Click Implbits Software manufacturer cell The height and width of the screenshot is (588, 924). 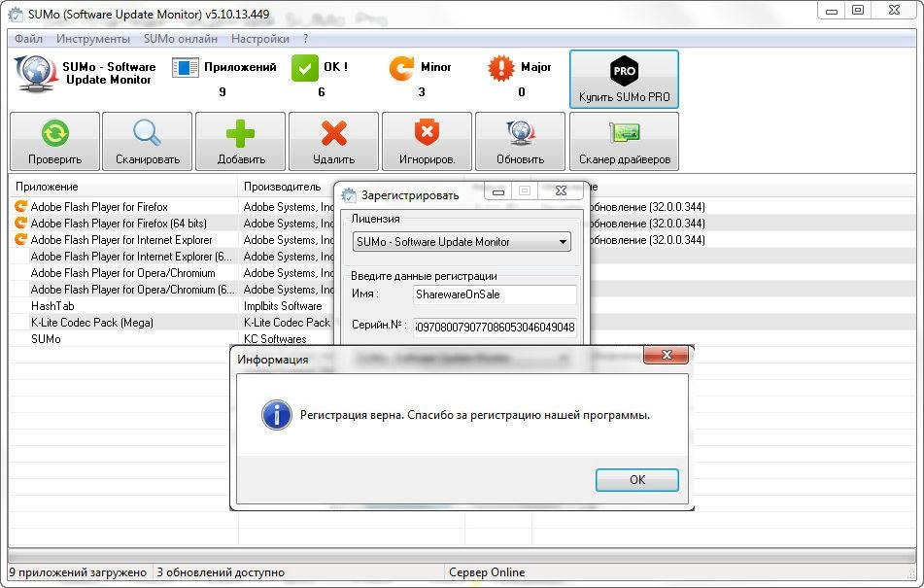point(283,306)
